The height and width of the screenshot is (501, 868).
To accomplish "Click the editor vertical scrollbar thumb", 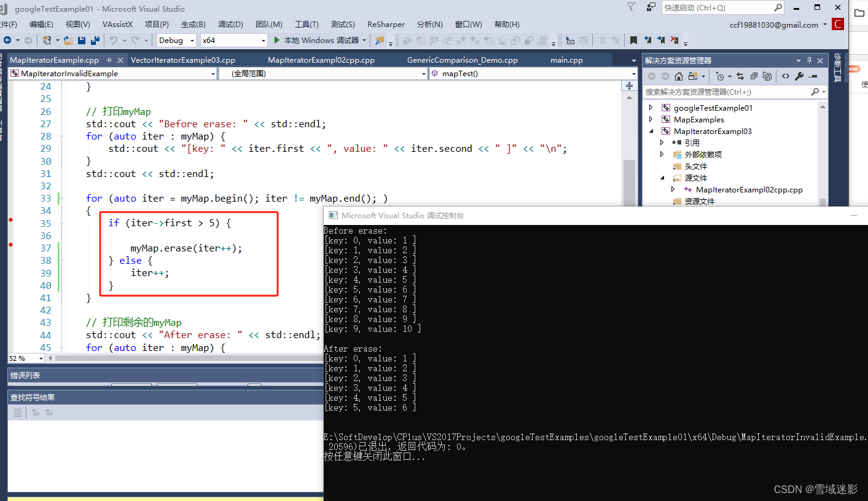I will (629, 183).
